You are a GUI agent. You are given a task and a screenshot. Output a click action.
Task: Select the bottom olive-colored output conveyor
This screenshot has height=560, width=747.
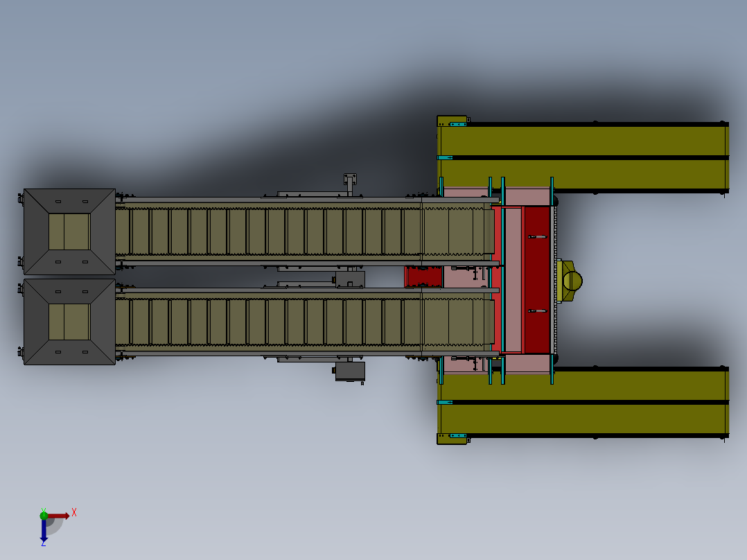click(x=583, y=405)
